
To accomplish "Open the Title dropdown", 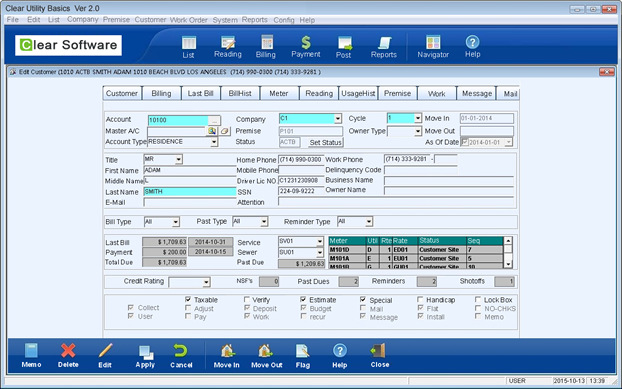I will [179, 159].
